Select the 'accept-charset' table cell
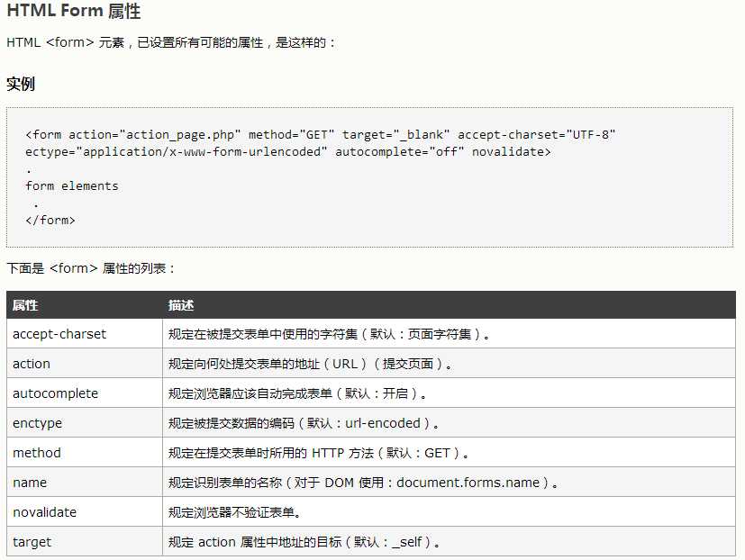The height and width of the screenshot is (560, 745). pos(85,333)
